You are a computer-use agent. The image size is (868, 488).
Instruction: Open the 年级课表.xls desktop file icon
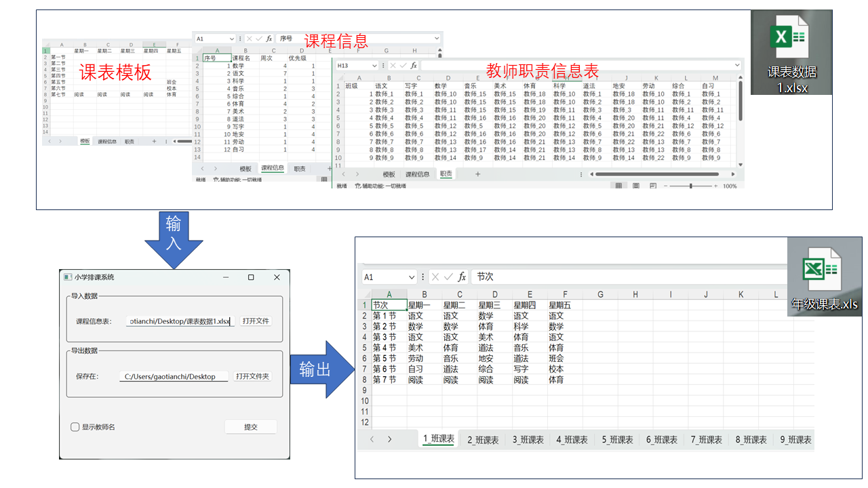coord(825,278)
